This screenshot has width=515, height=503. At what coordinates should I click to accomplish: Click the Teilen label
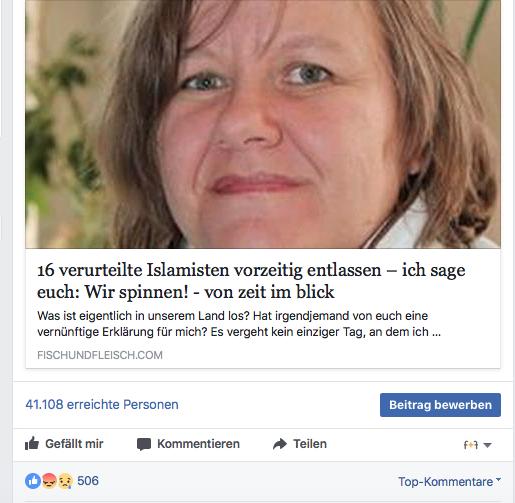click(310, 444)
